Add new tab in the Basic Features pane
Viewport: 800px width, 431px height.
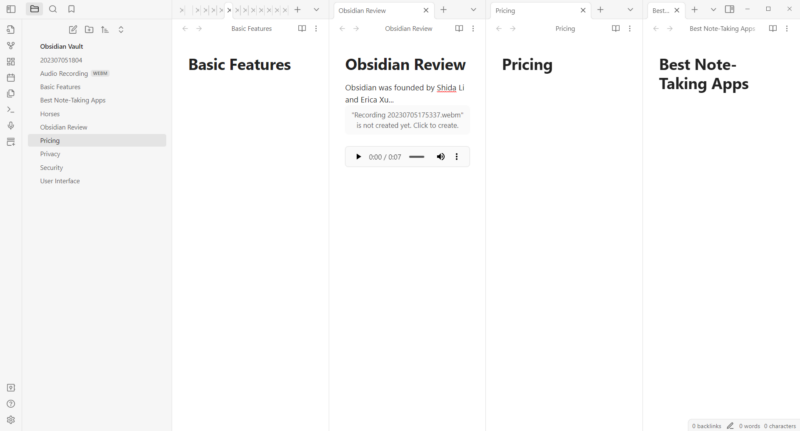point(297,10)
